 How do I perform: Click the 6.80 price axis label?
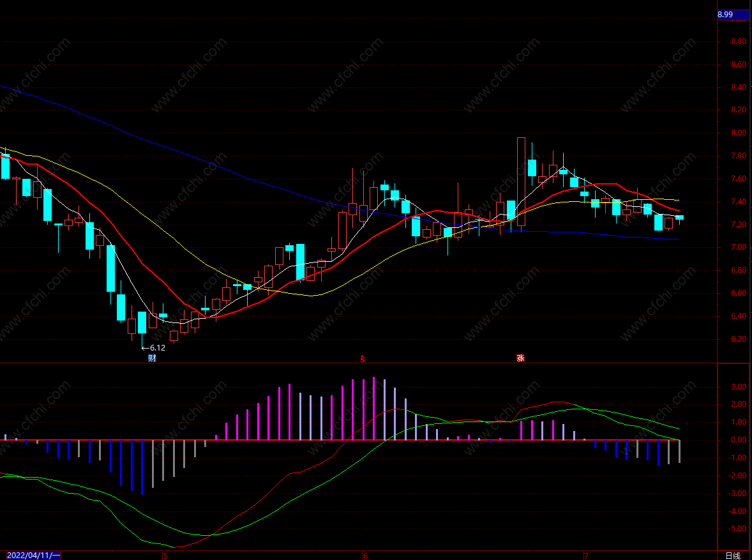click(x=739, y=270)
